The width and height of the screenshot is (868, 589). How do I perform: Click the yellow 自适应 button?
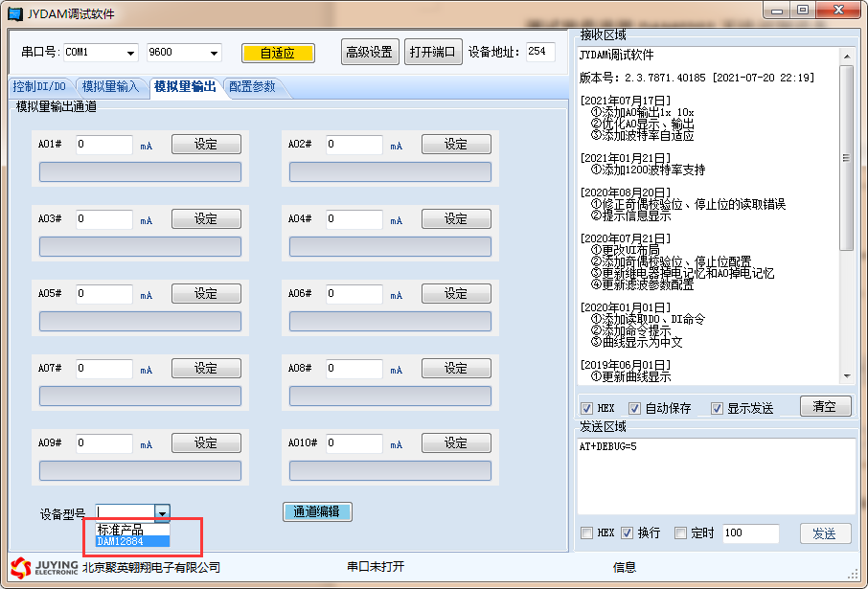point(277,53)
